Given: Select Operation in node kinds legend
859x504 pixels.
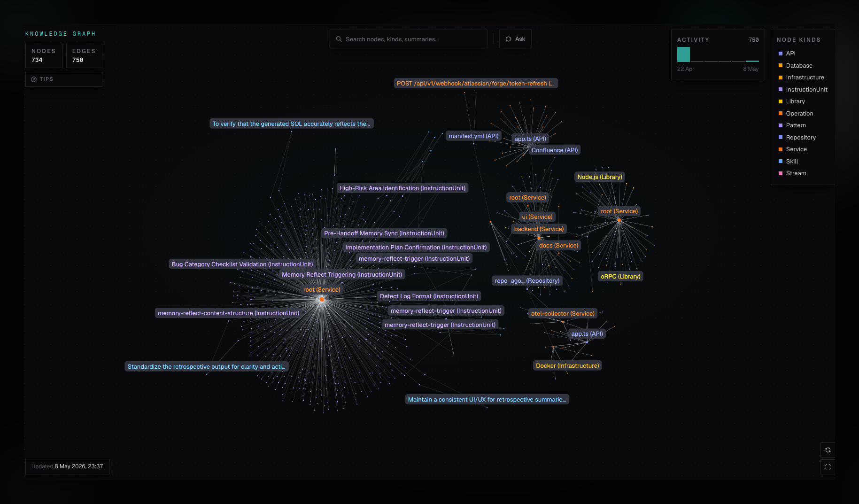Looking at the screenshot, I should click(x=796, y=114).
